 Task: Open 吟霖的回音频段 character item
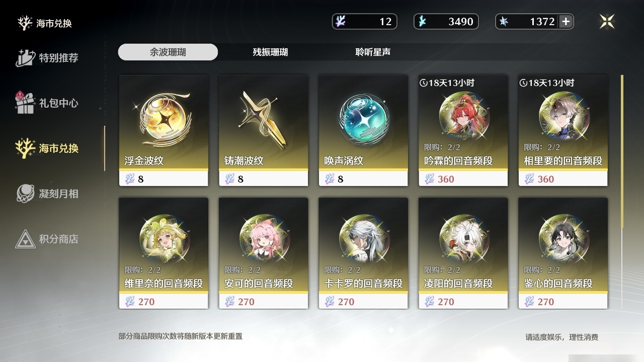click(x=463, y=131)
